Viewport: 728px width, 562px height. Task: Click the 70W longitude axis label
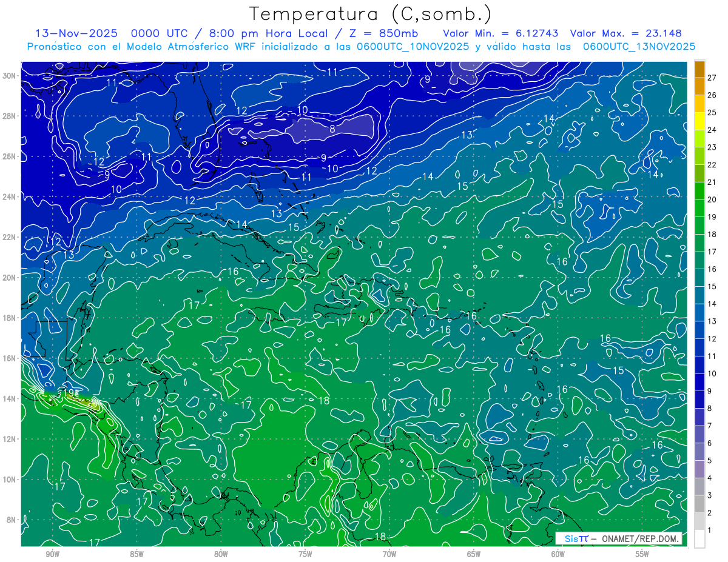point(389,554)
